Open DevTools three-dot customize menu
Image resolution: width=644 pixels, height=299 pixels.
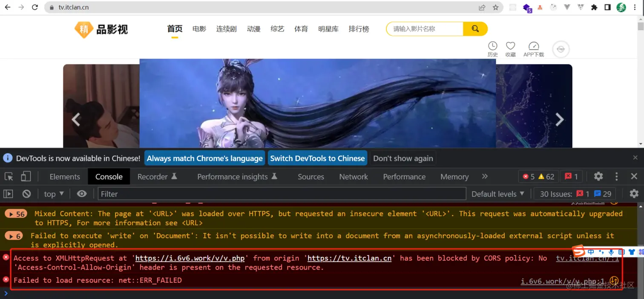pos(616,176)
